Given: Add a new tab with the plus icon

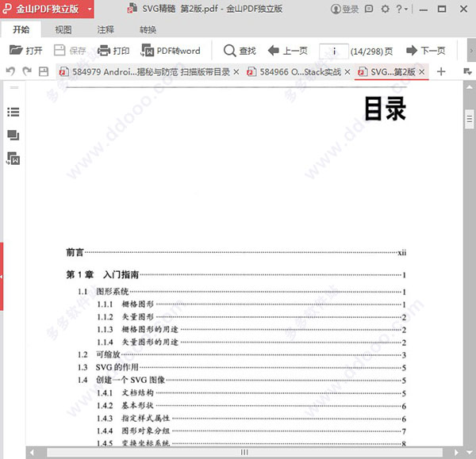Looking at the screenshot, I should 441,72.
